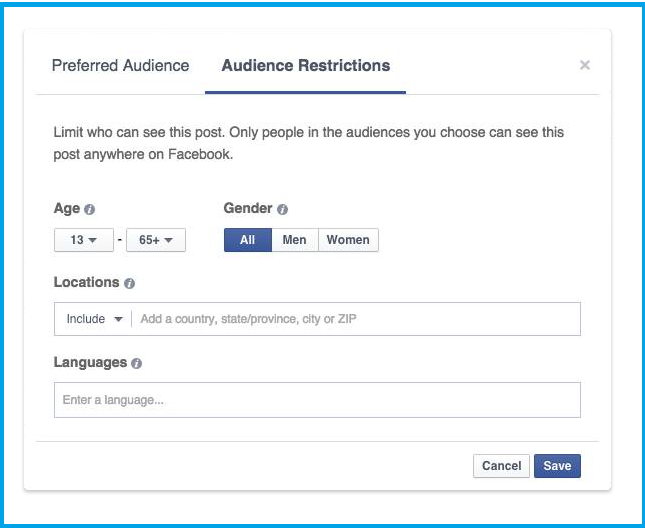Click the info icon beside Gender

tap(282, 210)
